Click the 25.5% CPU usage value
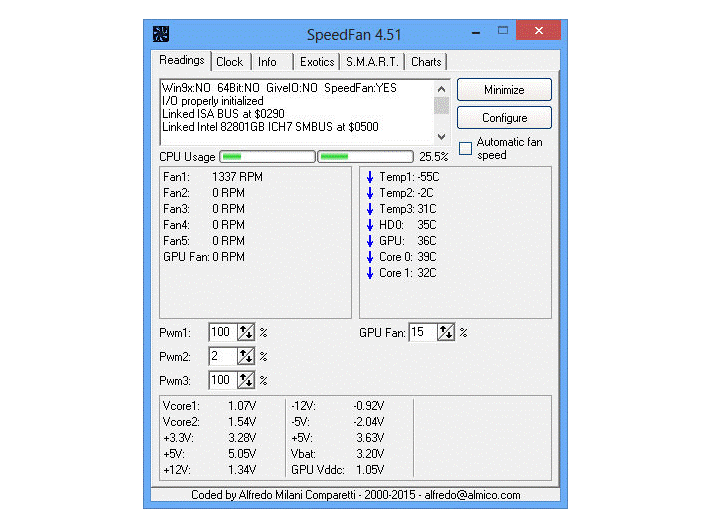 (x=433, y=157)
